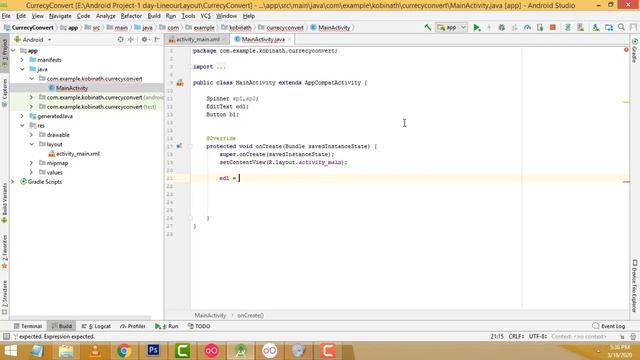Select the MainActivity.java editor tab

point(263,40)
